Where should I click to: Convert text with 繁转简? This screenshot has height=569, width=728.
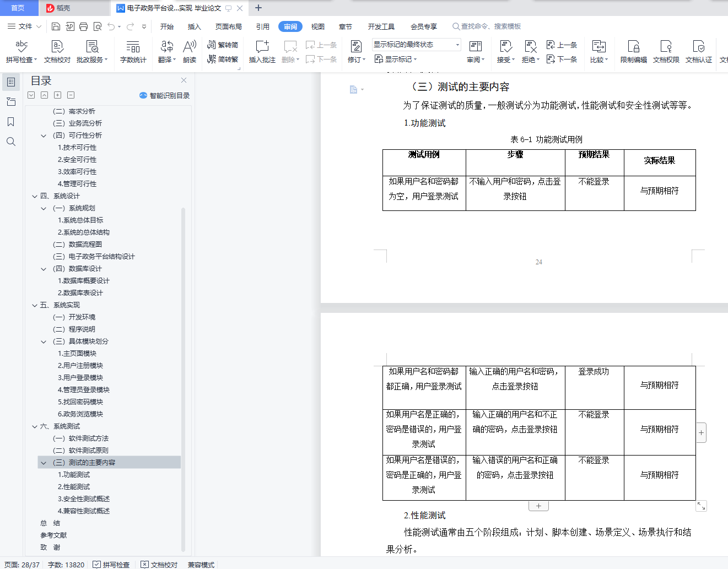pyautogui.click(x=223, y=45)
